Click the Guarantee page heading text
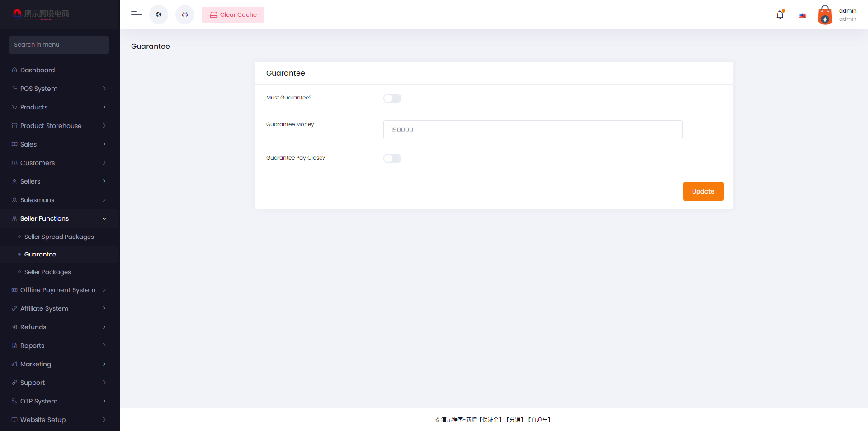Image resolution: width=868 pixels, height=431 pixels. [151, 46]
